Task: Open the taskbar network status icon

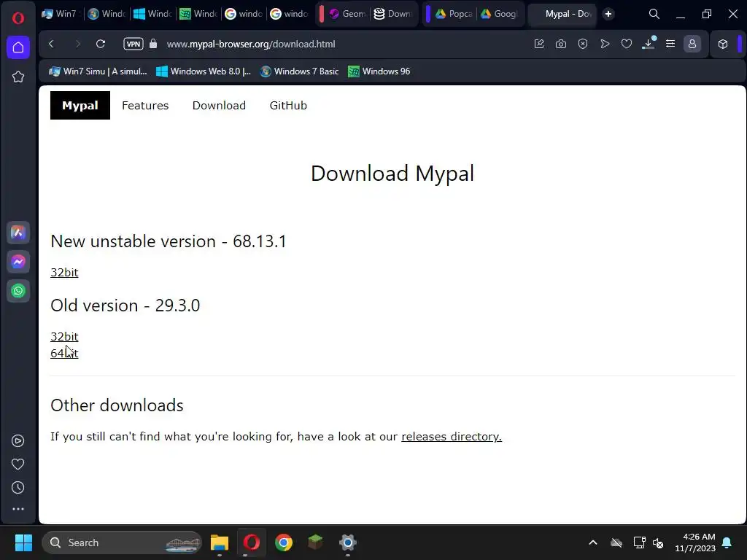Action: click(639, 542)
